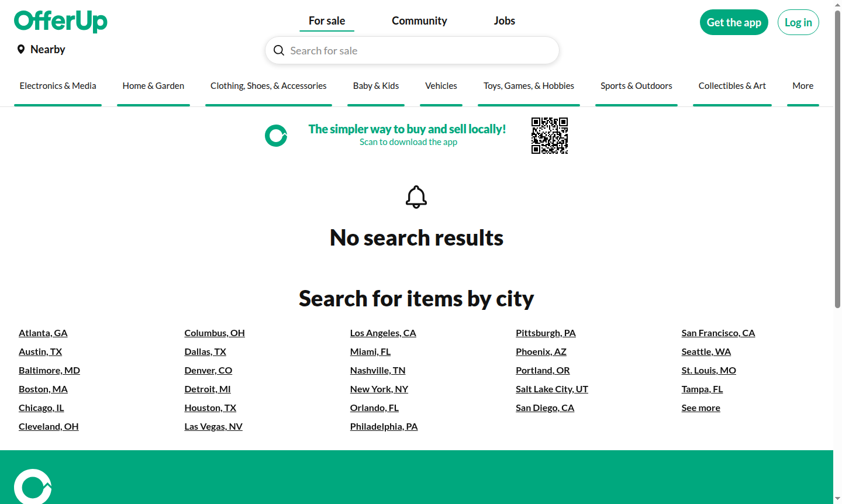Click the Search for sale input field
This screenshot has height=504, width=842.
[412, 50]
